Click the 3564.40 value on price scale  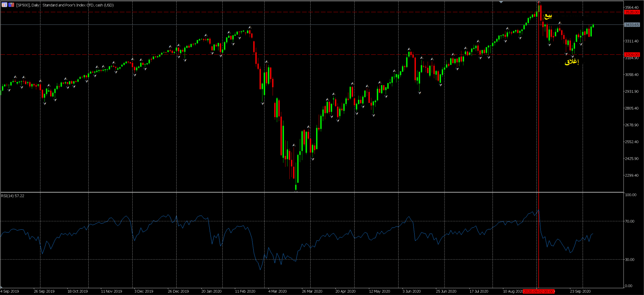point(632,7)
